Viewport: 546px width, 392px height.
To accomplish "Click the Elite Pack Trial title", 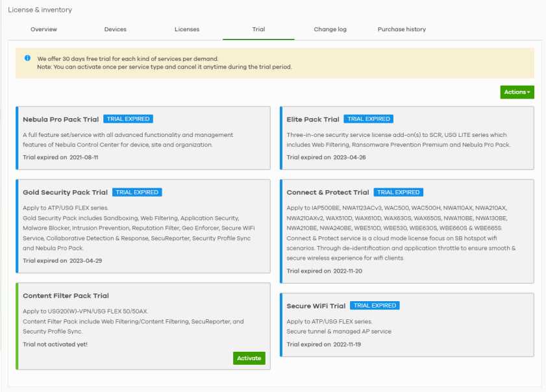I will coord(313,119).
